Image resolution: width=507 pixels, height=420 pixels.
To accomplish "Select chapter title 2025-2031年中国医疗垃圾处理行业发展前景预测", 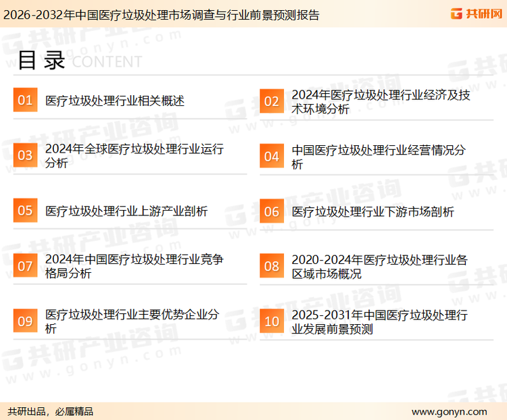I will (380, 322).
